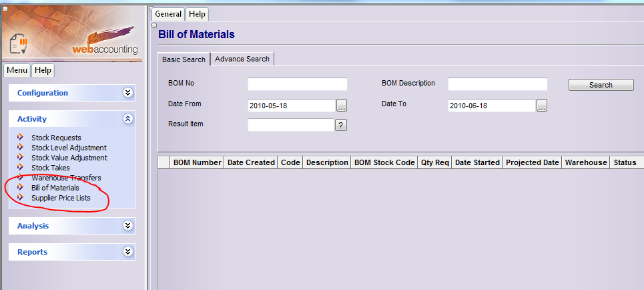Open the Help tab next to General
This screenshot has height=290, width=644.
tap(197, 14)
